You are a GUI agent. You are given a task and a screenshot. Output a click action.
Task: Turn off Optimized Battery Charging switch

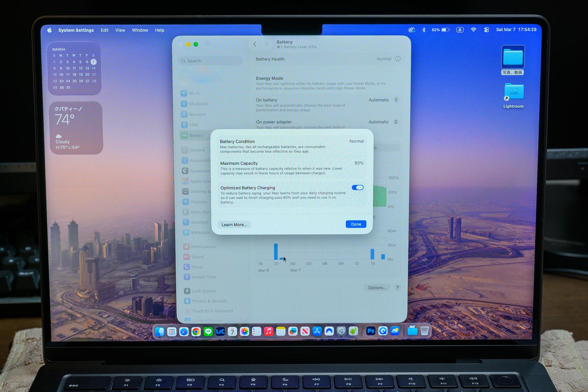coord(358,188)
